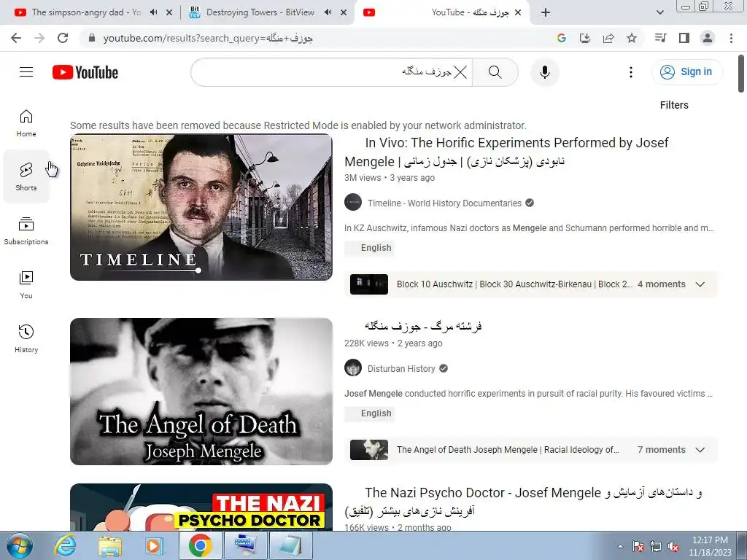Open Chrome's three-dot menu
Viewport: 747px width, 560px height.
tap(731, 38)
